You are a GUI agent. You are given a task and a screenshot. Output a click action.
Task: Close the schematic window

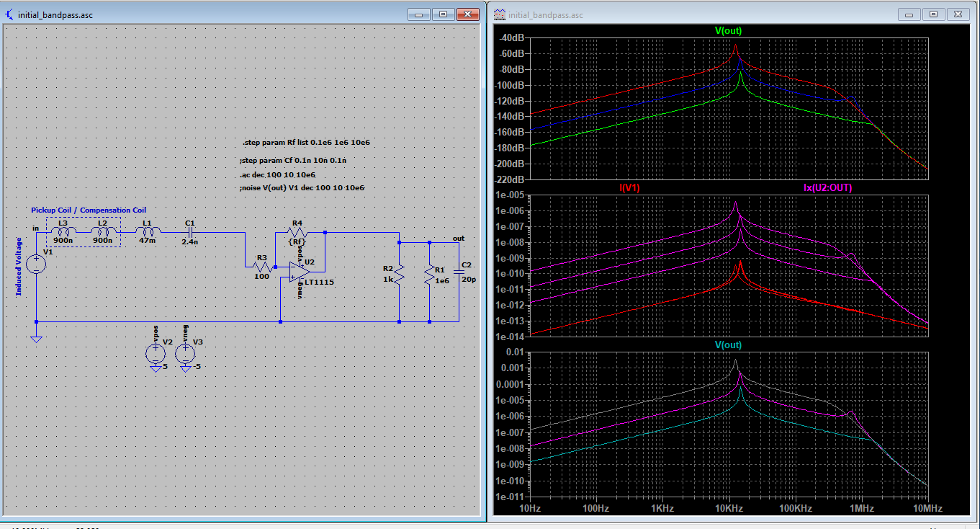468,14
